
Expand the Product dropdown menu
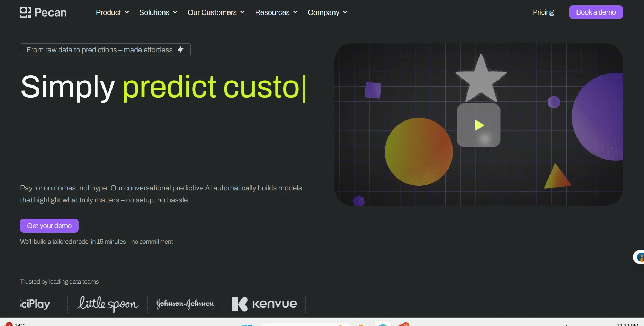pyautogui.click(x=112, y=12)
